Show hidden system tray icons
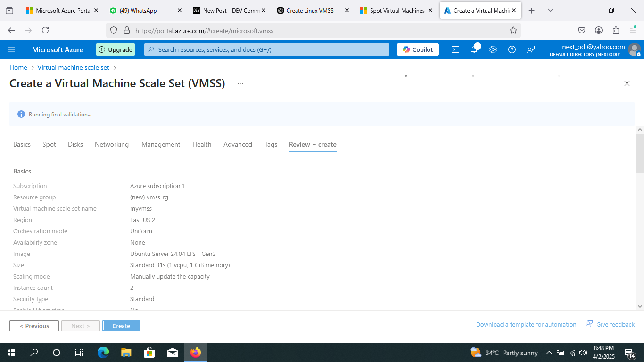Image resolution: width=644 pixels, height=362 pixels. 549,353
